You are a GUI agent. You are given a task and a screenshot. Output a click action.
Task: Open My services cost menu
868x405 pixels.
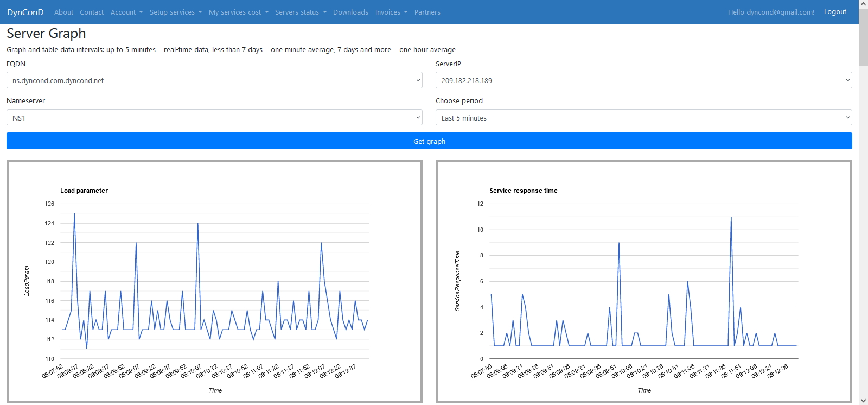(238, 12)
